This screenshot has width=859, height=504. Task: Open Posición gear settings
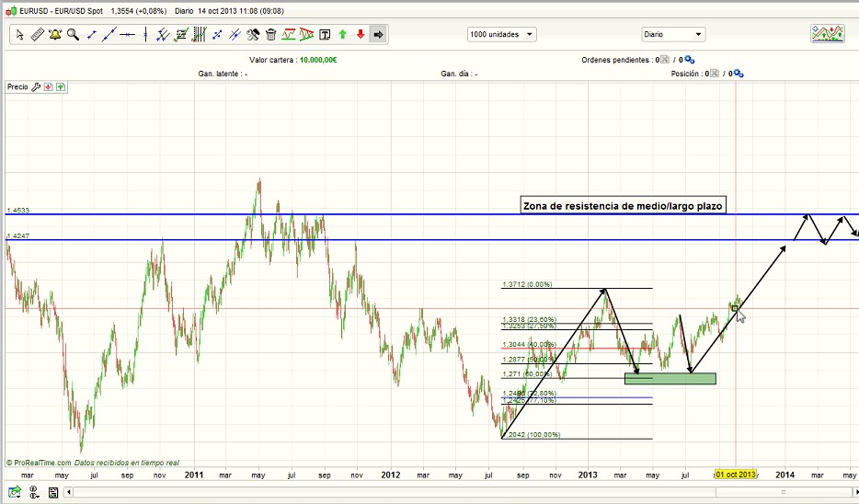click(739, 74)
